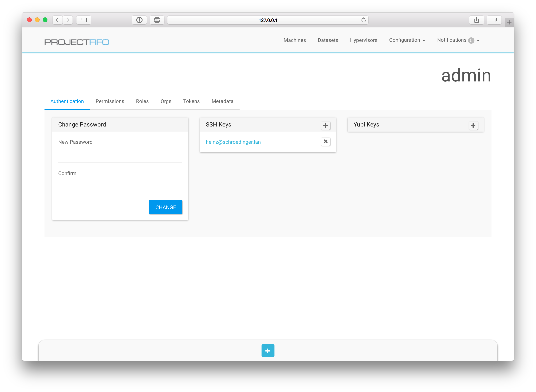Show all tabs overview icon
This screenshot has height=392, width=536.
coord(494,20)
